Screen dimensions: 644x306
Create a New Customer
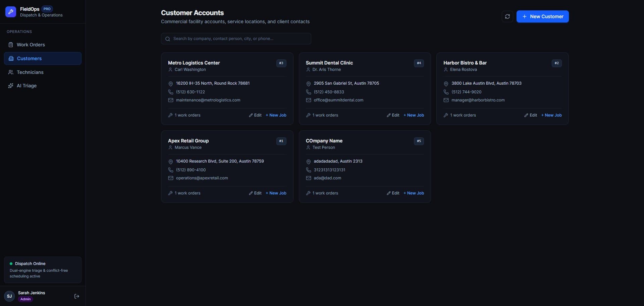[542, 16]
